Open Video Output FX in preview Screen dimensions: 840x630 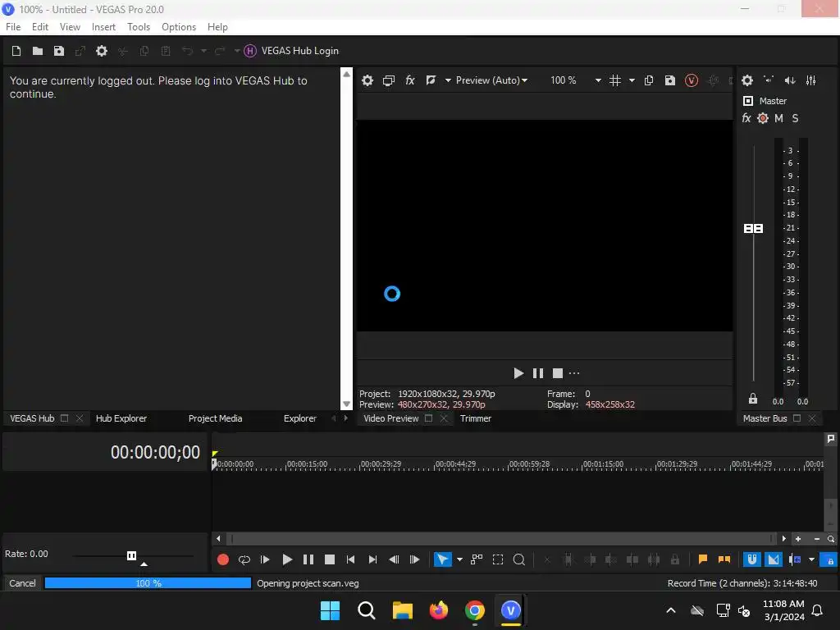point(410,80)
